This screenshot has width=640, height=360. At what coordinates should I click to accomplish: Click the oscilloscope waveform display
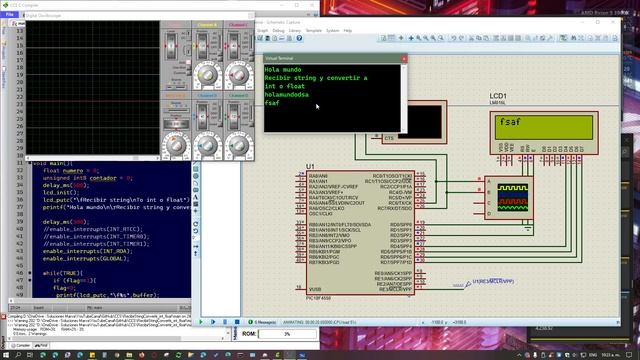(x=93, y=88)
